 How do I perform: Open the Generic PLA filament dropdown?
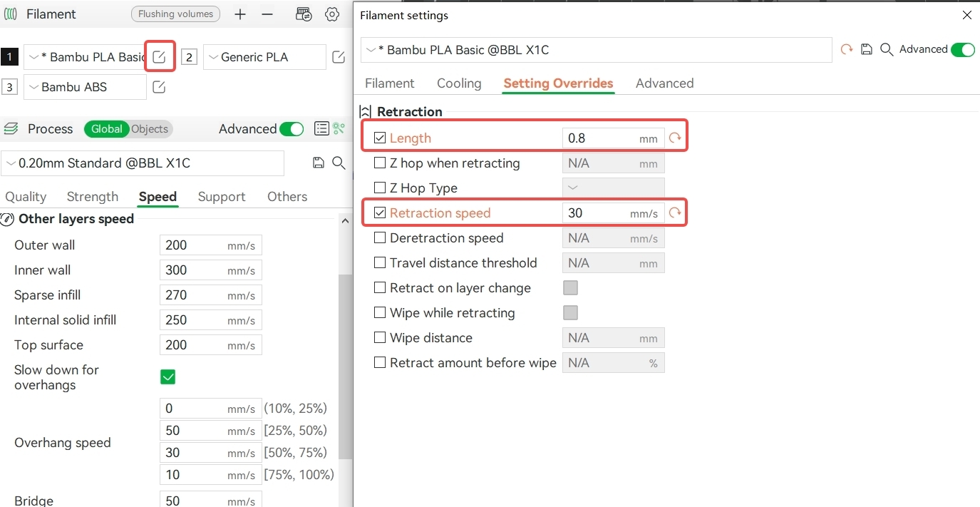pyautogui.click(x=264, y=57)
